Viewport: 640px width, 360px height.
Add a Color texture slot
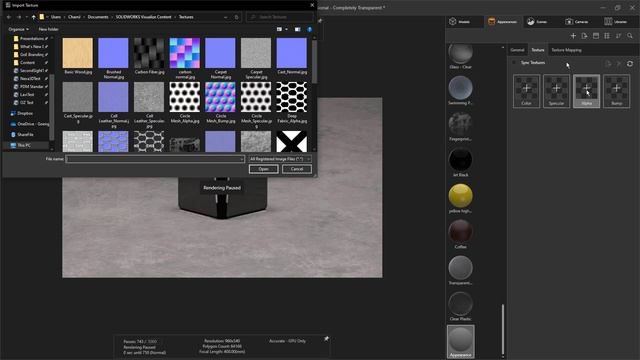pos(526,91)
